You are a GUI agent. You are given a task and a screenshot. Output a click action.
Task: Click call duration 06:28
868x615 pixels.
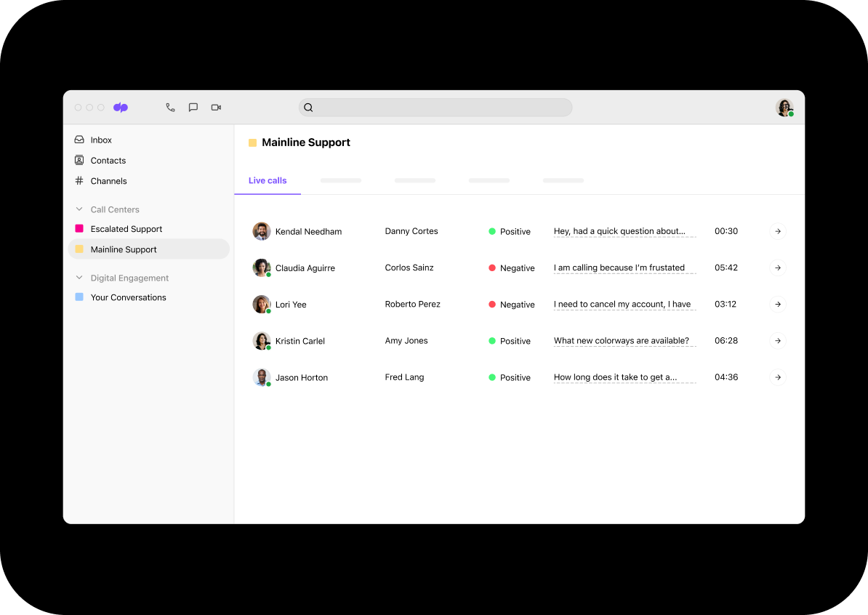tap(726, 341)
